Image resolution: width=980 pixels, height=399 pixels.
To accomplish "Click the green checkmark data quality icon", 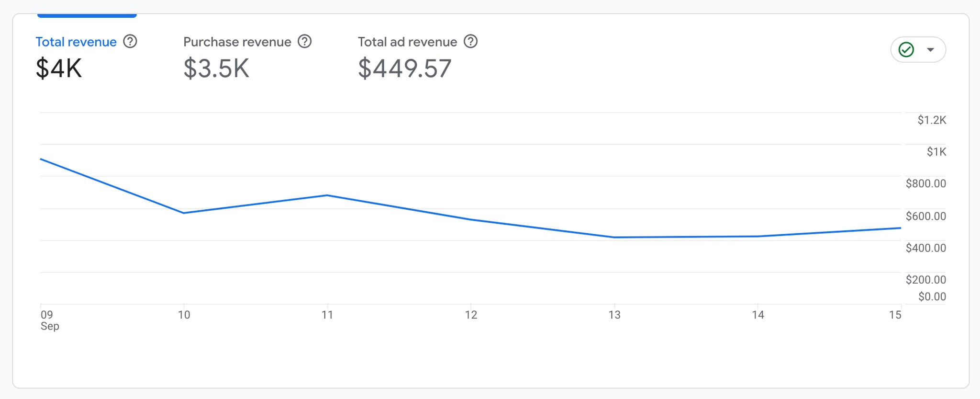I will tap(906, 49).
